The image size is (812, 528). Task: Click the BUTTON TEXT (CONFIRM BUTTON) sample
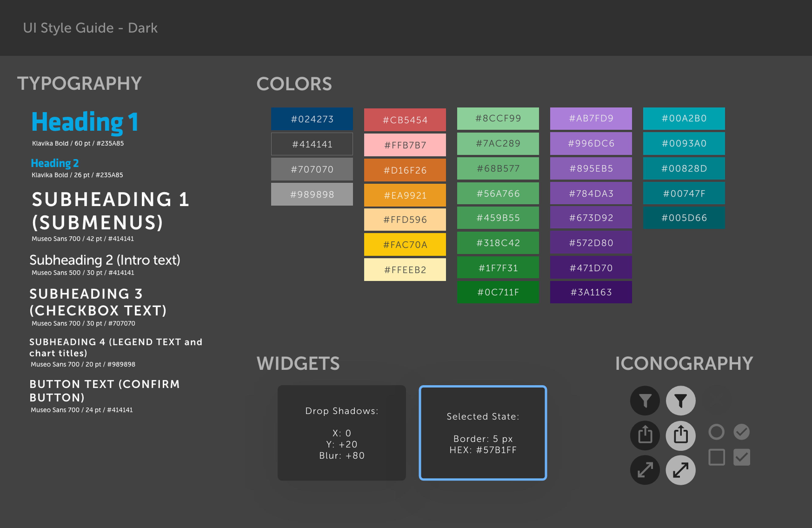(104, 391)
